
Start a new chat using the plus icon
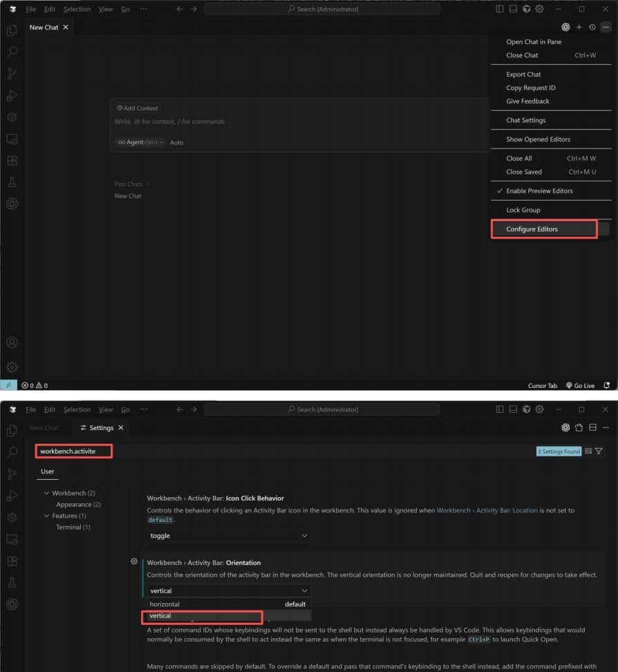[579, 27]
